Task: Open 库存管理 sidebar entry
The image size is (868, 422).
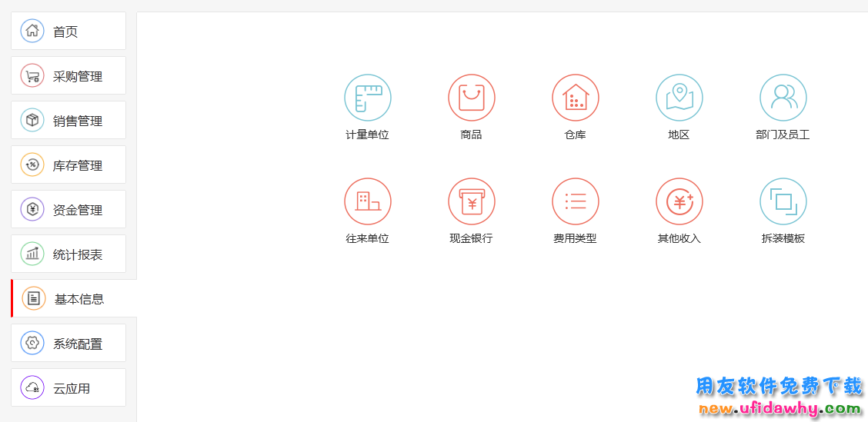Action: [x=68, y=165]
